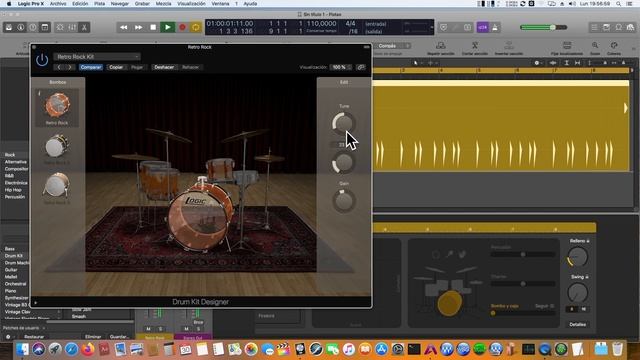Go to next preset arrow
This screenshot has width=640, height=360.
(70, 67)
